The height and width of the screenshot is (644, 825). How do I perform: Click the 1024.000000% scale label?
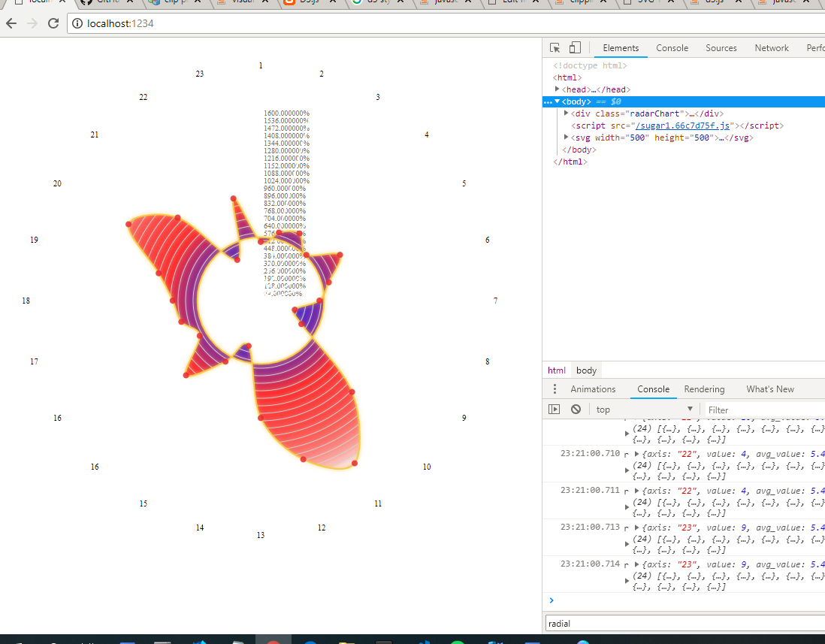click(287, 181)
